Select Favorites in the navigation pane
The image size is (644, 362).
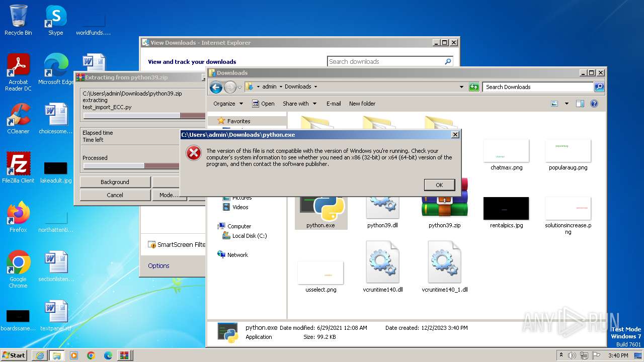(238, 121)
